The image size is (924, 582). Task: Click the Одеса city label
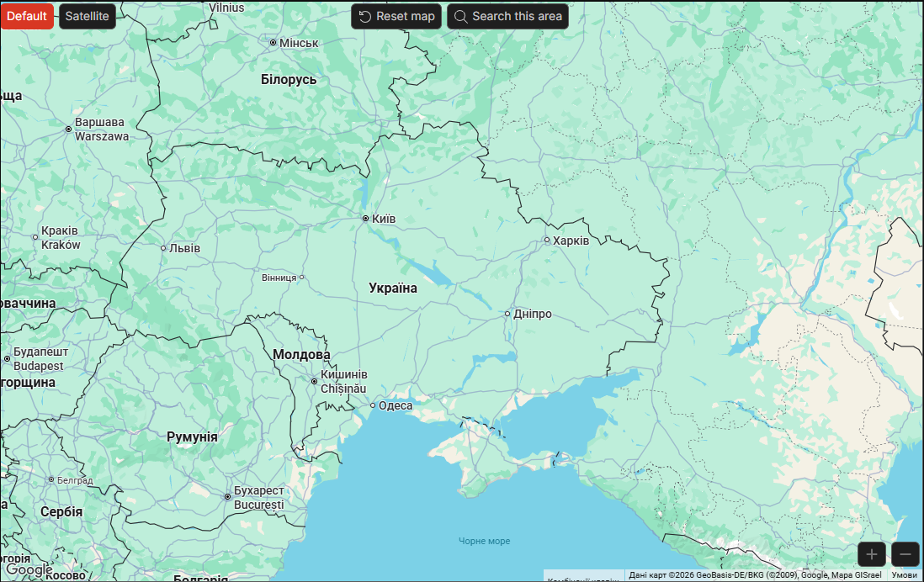(396, 405)
